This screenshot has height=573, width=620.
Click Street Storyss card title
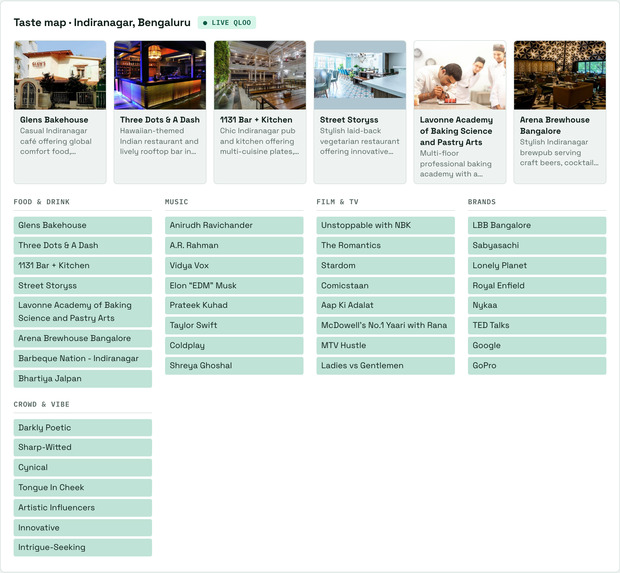349,120
